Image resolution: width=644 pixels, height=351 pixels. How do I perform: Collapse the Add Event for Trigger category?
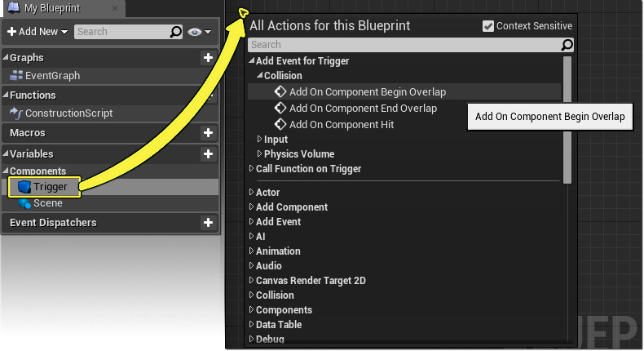pyautogui.click(x=252, y=61)
